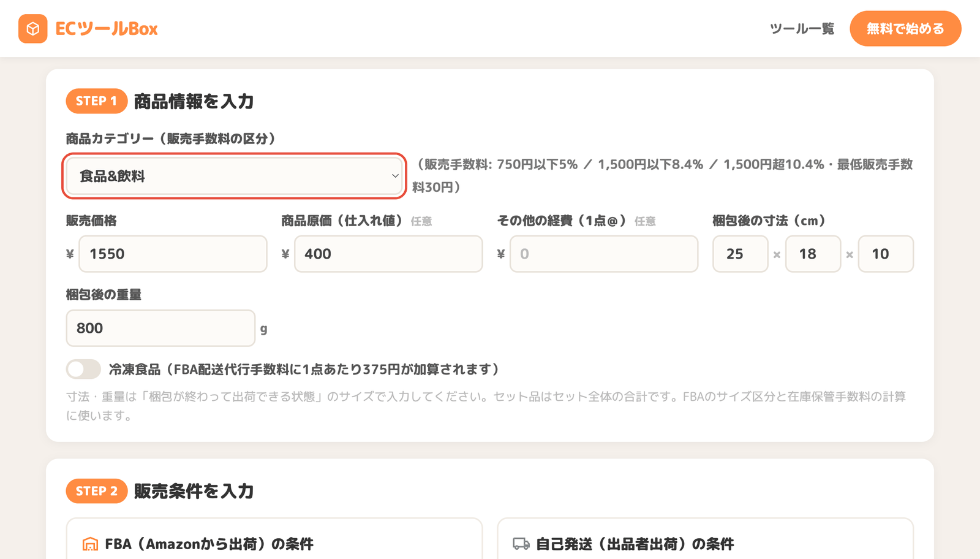Viewport: 980px width, 559px height.
Task: Click the 販売条件を入力 heading
Action: click(194, 491)
